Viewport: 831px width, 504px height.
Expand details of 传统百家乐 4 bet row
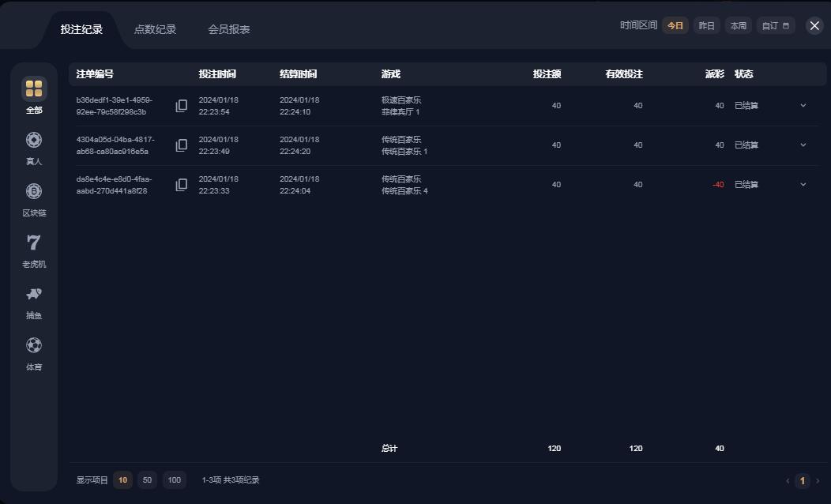coord(803,184)
